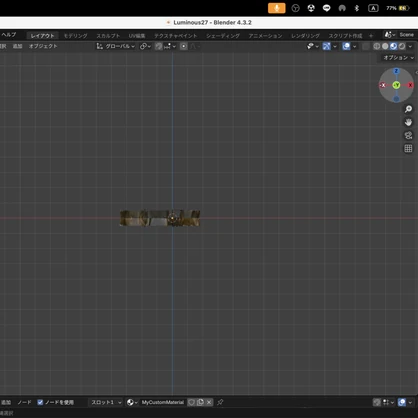Open node editor snap type dropdown
Image resolution: width=418 pixels, height=418 pixels.
pos(388,402)
